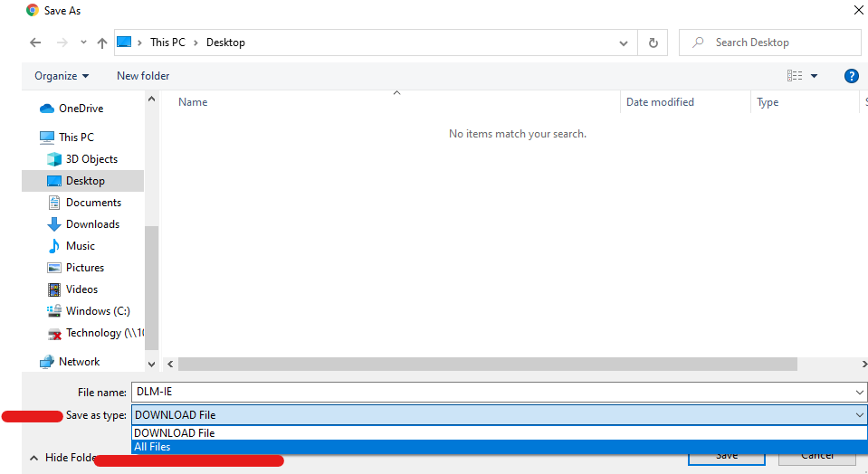Screen dimensions: 868x474
Task: Sort by Name column header
Action: coord(193,102)
